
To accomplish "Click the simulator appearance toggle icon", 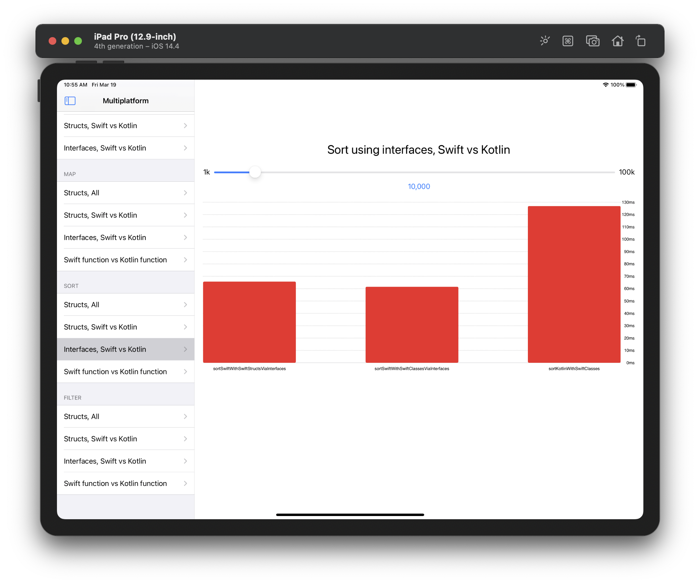I will [x=545, y=41].
